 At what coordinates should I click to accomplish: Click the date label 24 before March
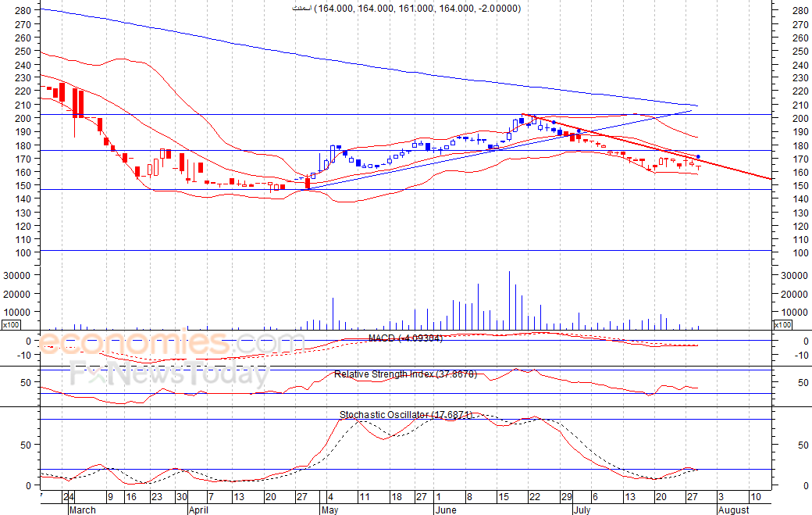coord(69,497)
